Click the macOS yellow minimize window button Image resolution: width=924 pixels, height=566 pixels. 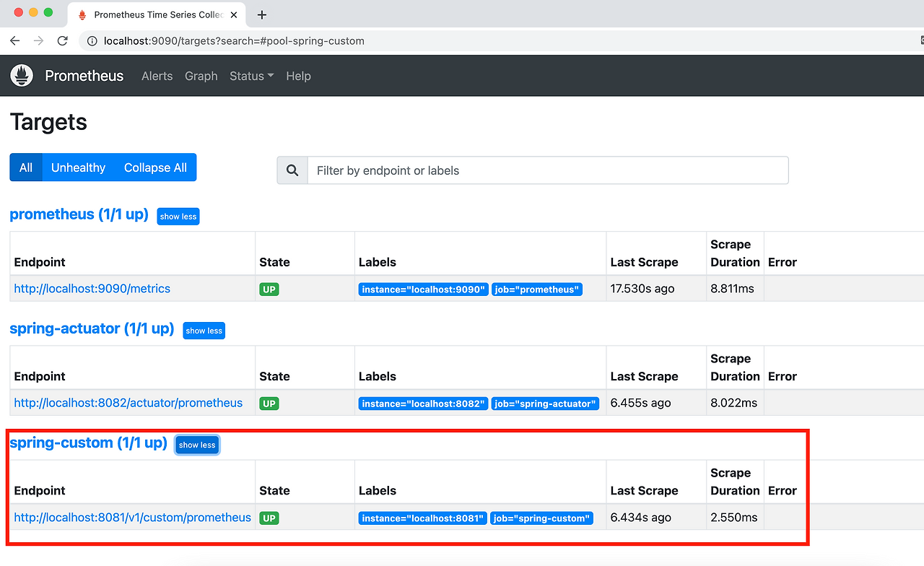pyautogui.click(x=33, y=12)
